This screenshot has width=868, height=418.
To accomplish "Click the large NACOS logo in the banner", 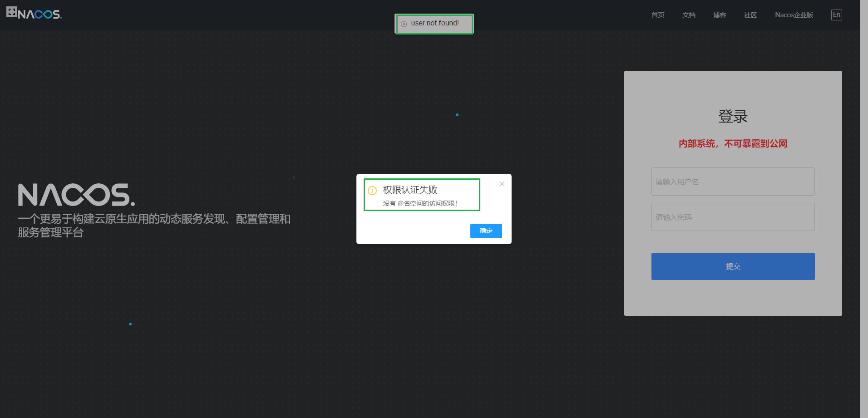I will click(x=76, y=195).
